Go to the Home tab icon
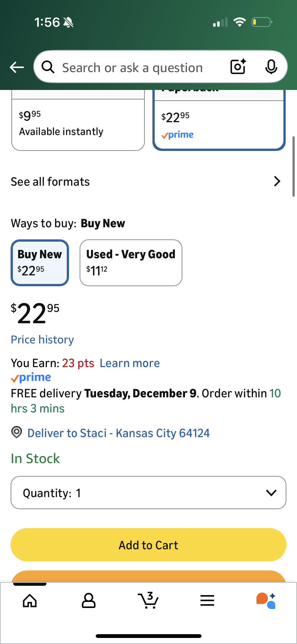 (30, 601)
